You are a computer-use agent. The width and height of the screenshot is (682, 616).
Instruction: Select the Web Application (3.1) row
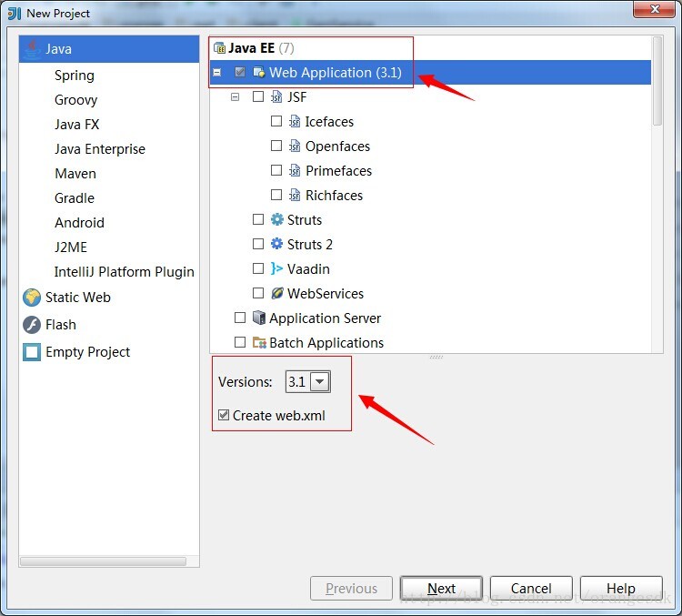(430, 72)
